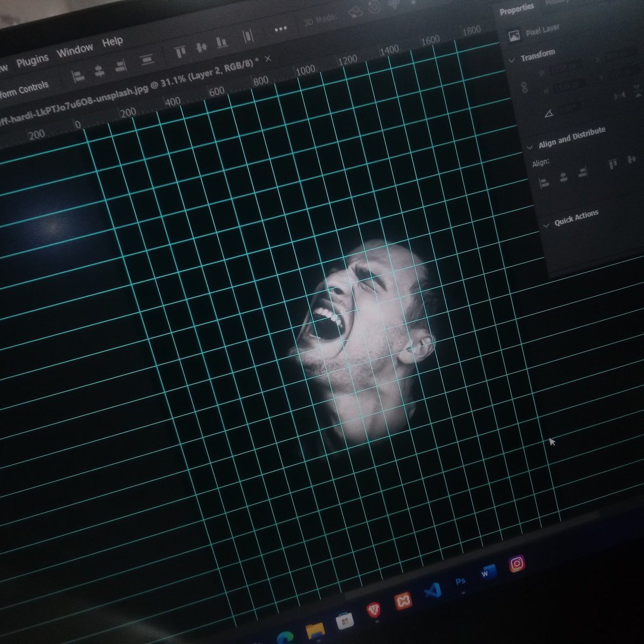Align left edges in Properties panel
Viewport: 644px width, 644px height.
click(543, 182)
